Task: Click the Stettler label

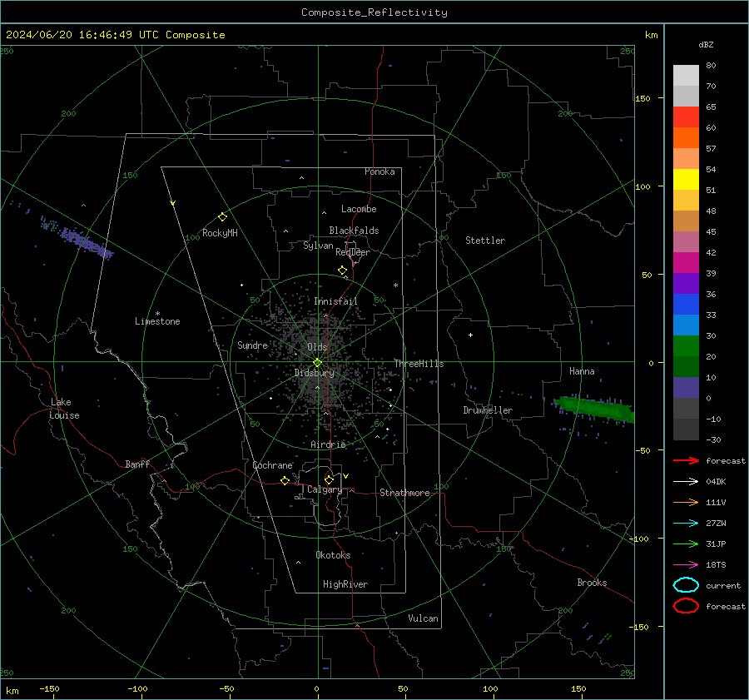Action: 485,241
